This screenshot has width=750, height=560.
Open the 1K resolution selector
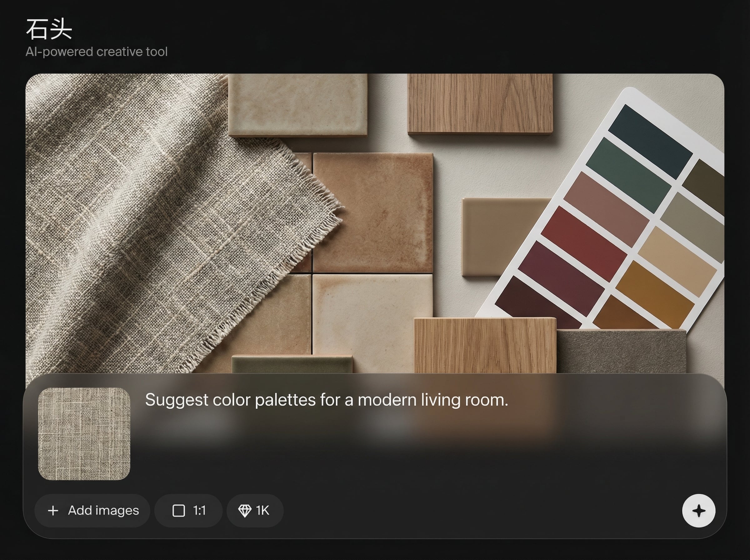255,511
